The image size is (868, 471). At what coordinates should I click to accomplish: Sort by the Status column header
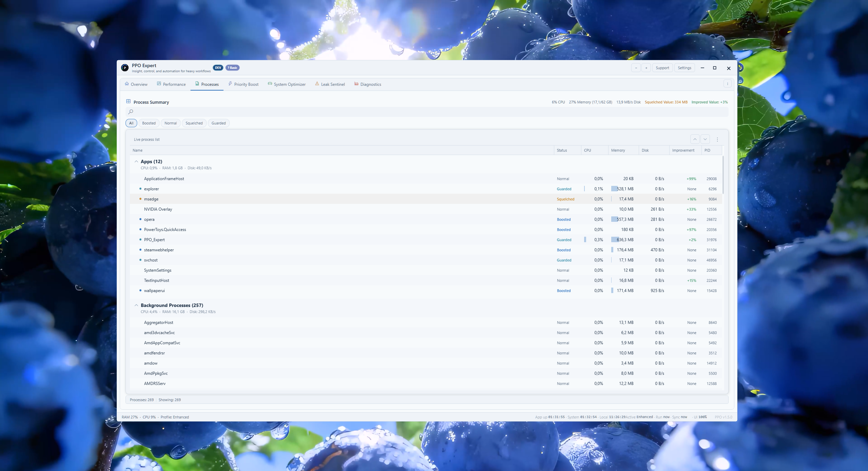click(567, 150)
